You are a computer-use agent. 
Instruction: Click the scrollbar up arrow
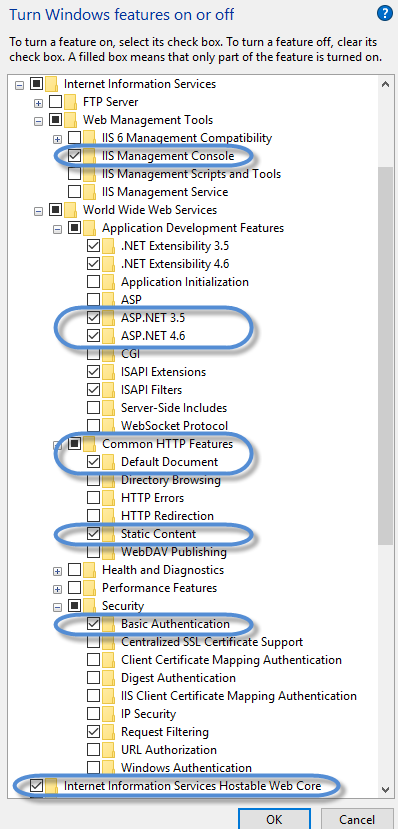(x=385, y=85)
